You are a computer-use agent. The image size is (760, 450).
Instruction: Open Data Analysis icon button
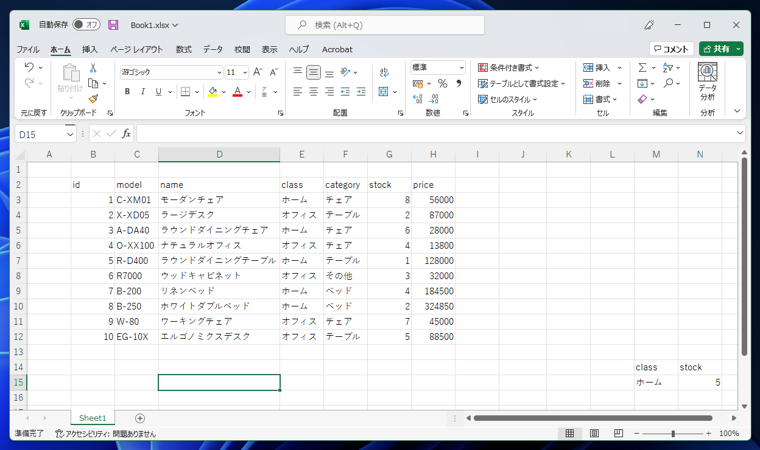click(707, 81)
